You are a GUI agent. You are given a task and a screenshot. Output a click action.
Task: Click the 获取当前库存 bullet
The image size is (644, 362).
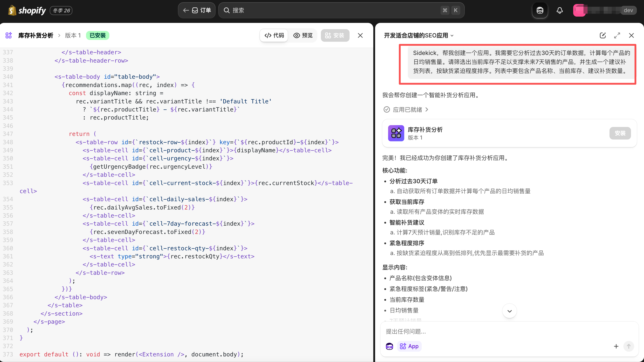pyautogui.click(x=407, y=202)
